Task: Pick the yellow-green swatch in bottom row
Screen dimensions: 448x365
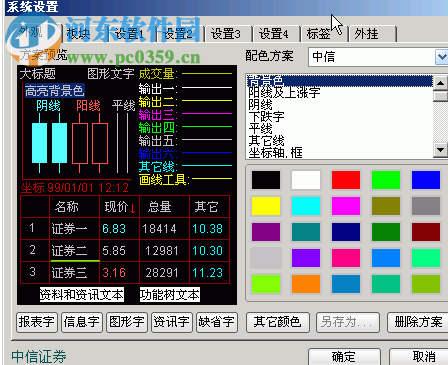Action: tap(426, 284)
